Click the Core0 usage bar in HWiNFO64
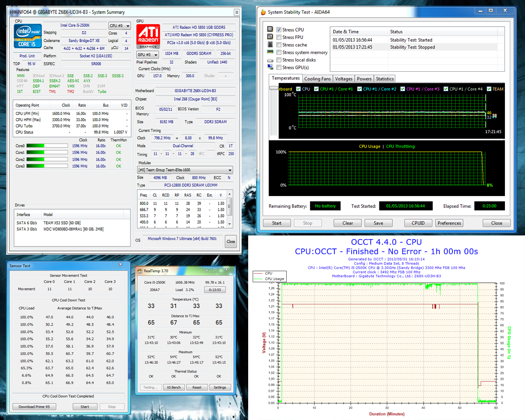Image resolution: width=525 pixels, height=420 pixels. (x=47, y=146)
